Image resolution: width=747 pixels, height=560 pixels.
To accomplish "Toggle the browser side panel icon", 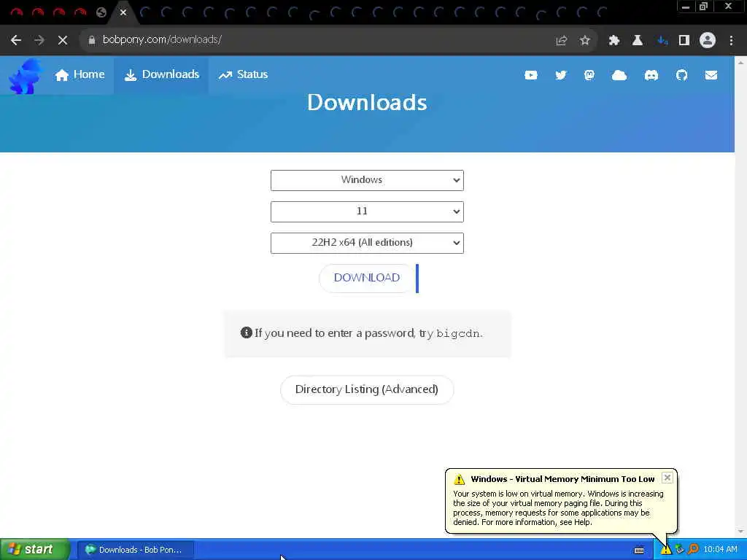I will pos(684,41).
